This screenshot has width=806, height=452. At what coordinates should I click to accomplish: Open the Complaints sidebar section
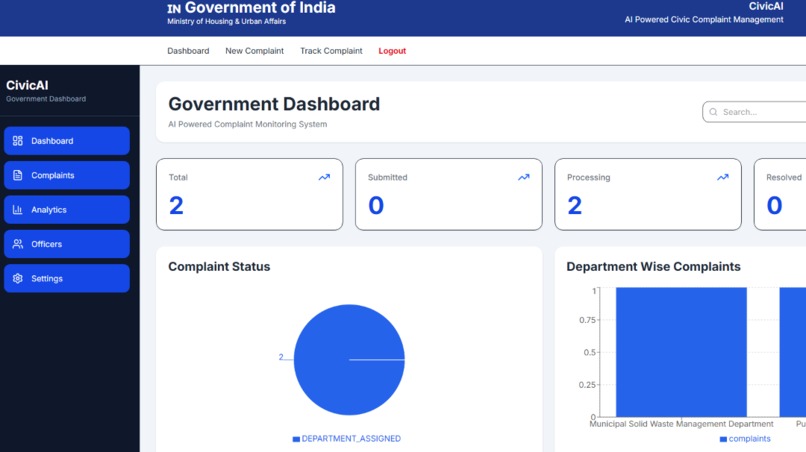coord(67,175)
